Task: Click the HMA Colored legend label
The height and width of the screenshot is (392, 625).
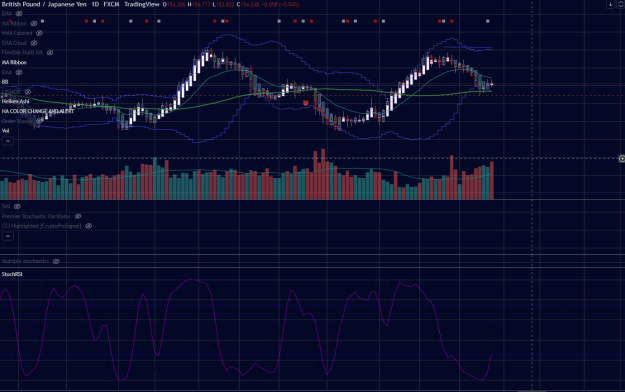Action: [17, 33]
